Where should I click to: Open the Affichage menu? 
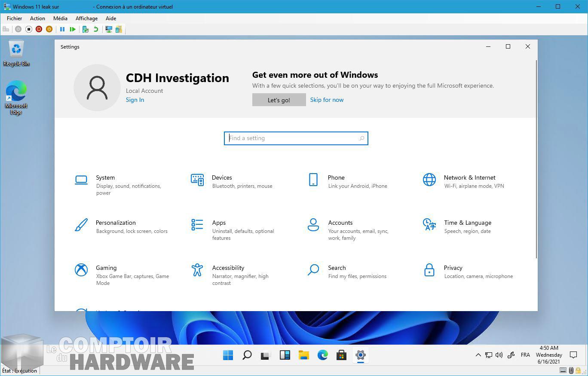(86, 18)
